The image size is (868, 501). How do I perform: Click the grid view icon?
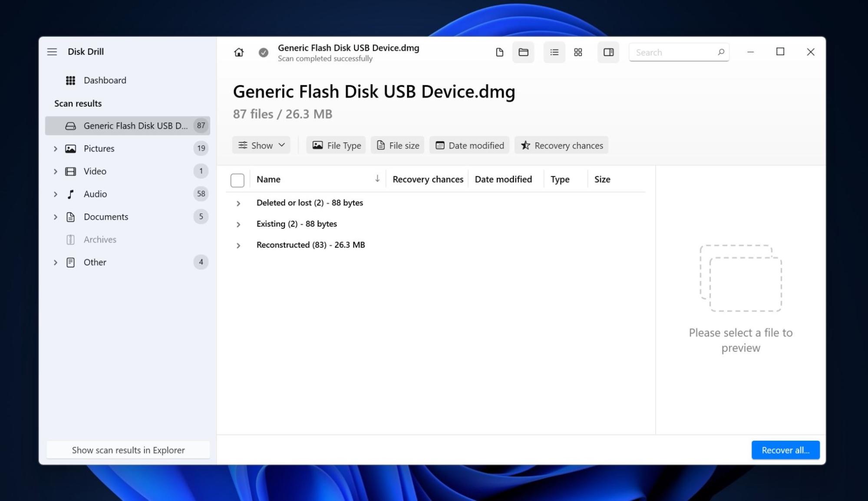coord(578,52)
